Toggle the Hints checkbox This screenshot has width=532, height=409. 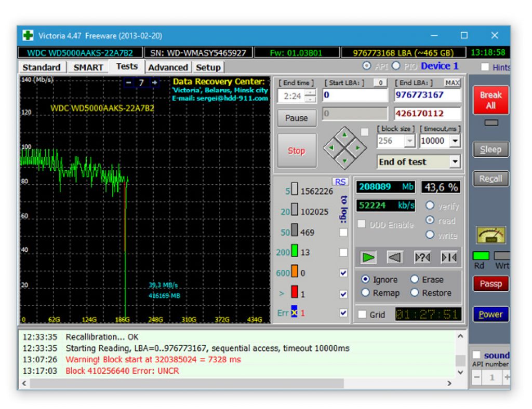tap(485, 67)
